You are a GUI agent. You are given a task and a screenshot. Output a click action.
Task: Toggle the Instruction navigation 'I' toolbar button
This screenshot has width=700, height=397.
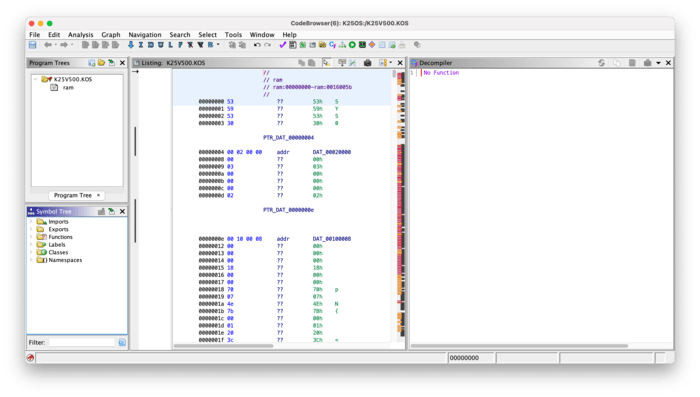(x=141, y=45)
